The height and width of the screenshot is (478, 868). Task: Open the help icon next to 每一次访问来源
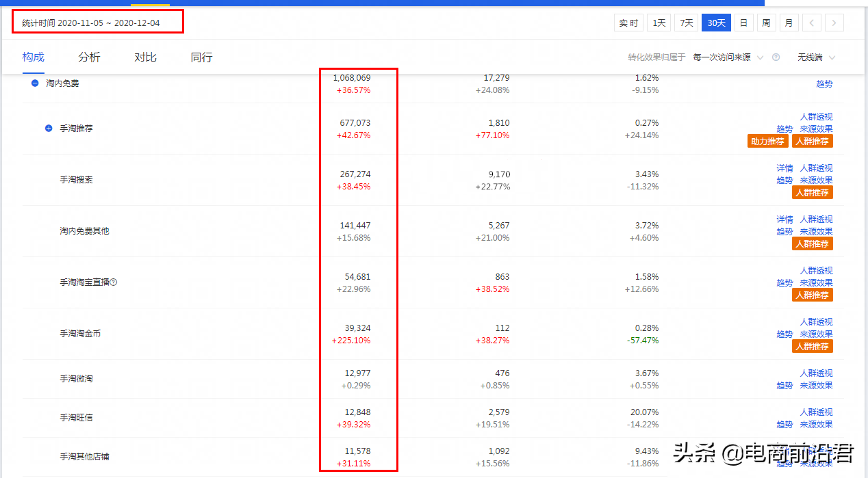776,57
